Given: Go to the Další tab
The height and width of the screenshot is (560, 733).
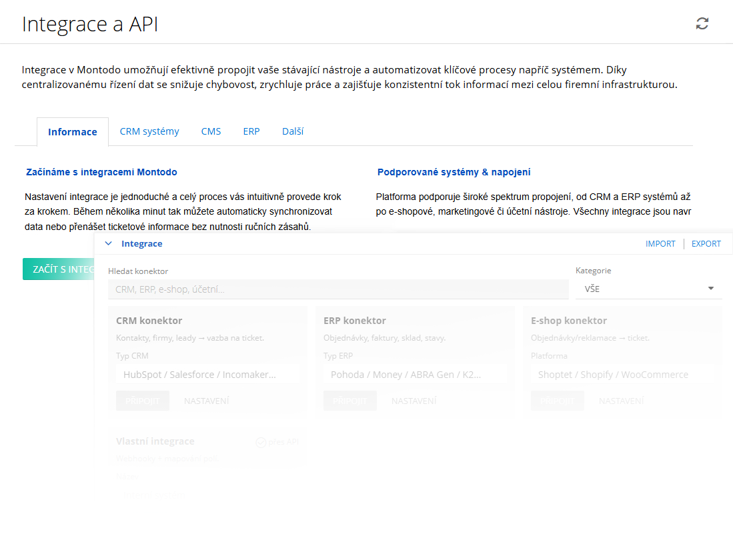Looking at the screenshot, I should pyautogui.click(x=293, y=131).
